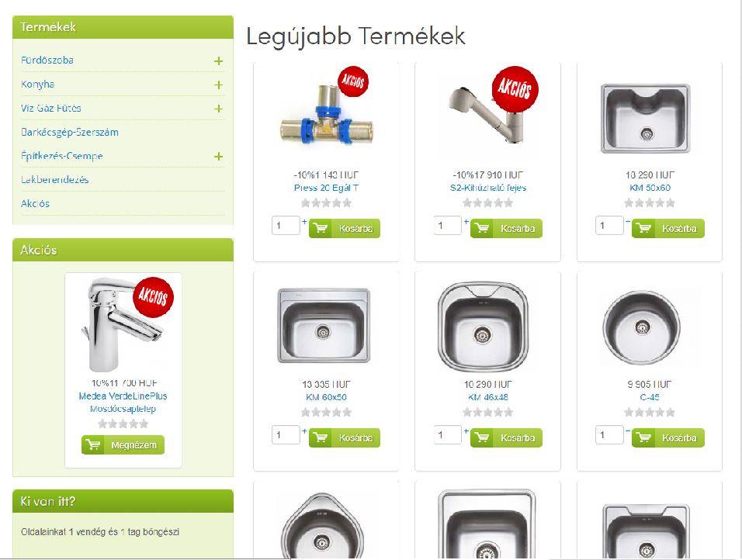Image resolution: width=742 pixels, height=560 pixels.
Task: Add Press 20 Egál T to cart
Action: click(x=345, y=229)
